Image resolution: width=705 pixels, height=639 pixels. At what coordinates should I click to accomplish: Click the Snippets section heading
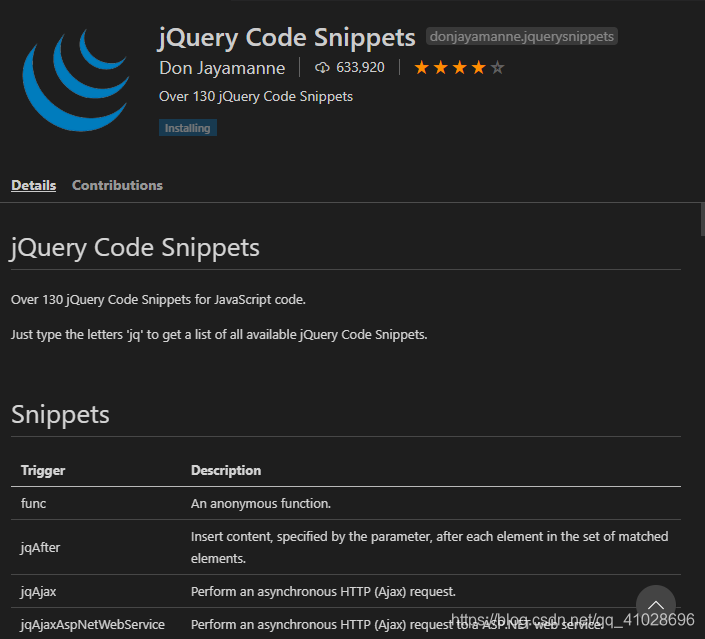coord(60,414)
